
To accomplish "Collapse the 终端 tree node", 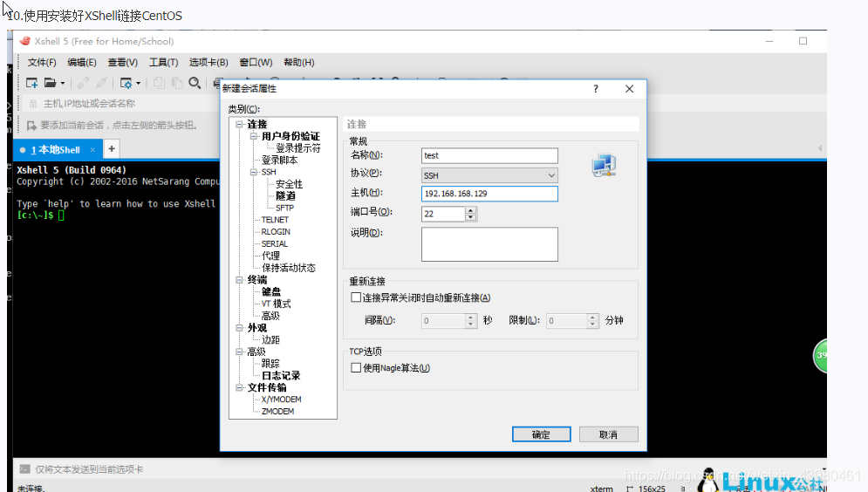I will [x=239, y=280].
